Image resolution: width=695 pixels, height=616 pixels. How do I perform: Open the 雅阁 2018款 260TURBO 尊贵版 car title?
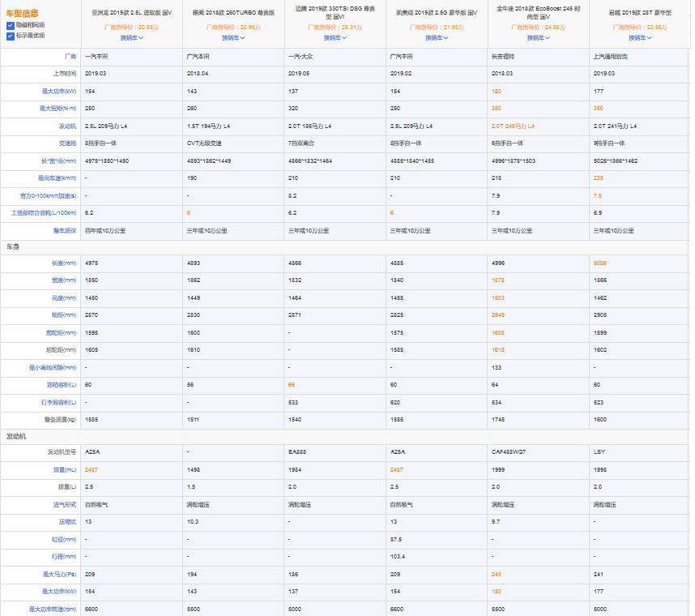point(233,13)
